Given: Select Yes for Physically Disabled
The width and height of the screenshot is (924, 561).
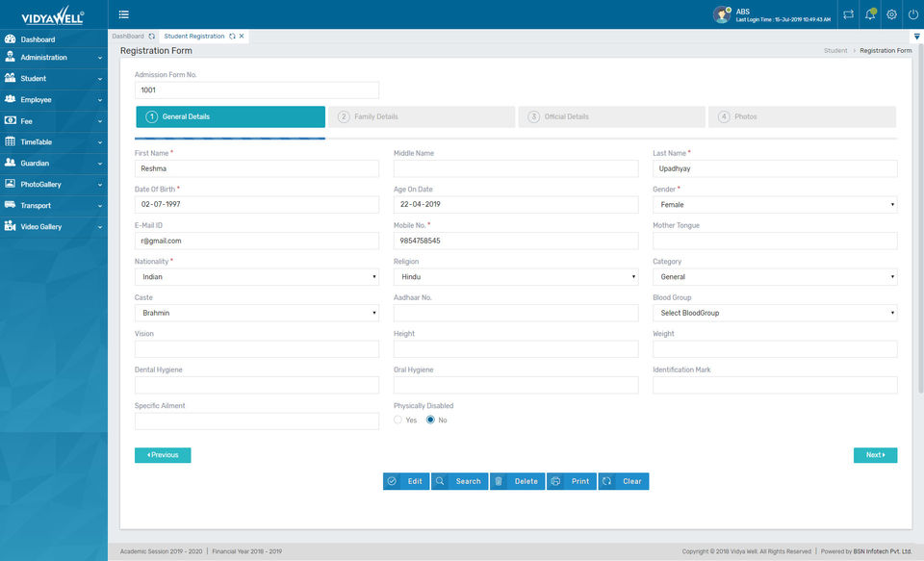Looking at the screenshot, I should point(398,421).
